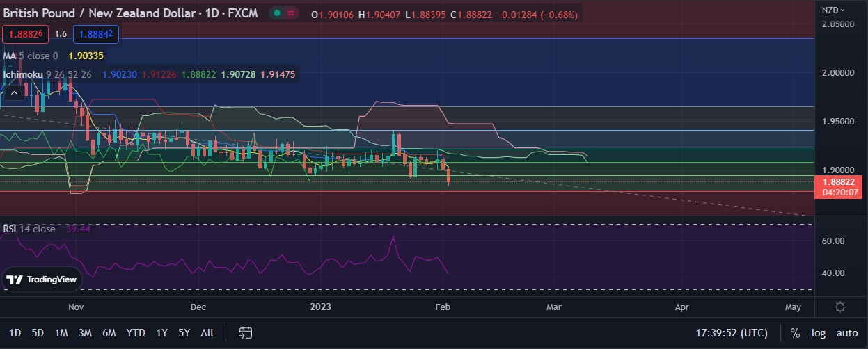Open the timezone menu showing 17:39:52 (UTC)

point(736,333)
